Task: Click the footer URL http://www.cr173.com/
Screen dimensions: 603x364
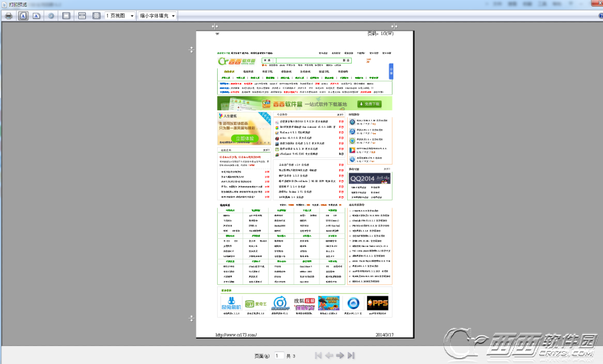Action: click(236, 335)
